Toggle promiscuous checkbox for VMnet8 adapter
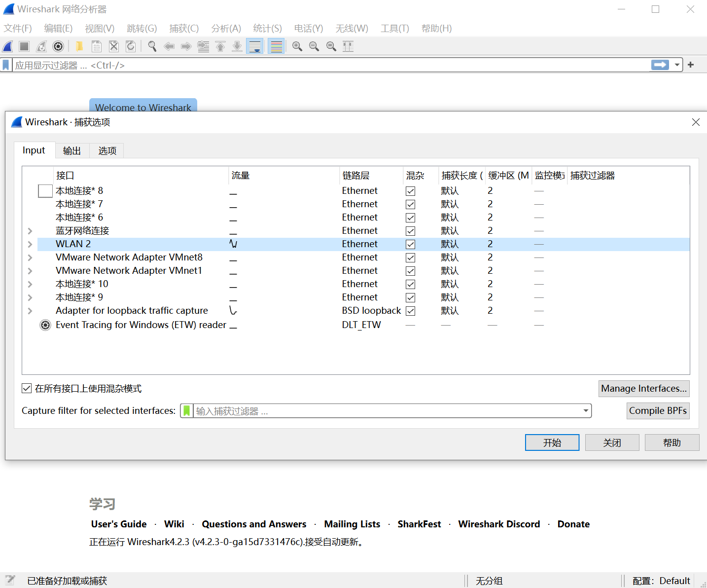 (410, 257)
